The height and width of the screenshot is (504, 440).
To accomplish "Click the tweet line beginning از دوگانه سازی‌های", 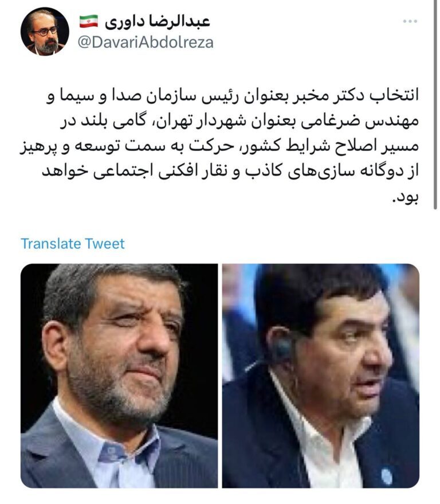I will tap(230, 172).
